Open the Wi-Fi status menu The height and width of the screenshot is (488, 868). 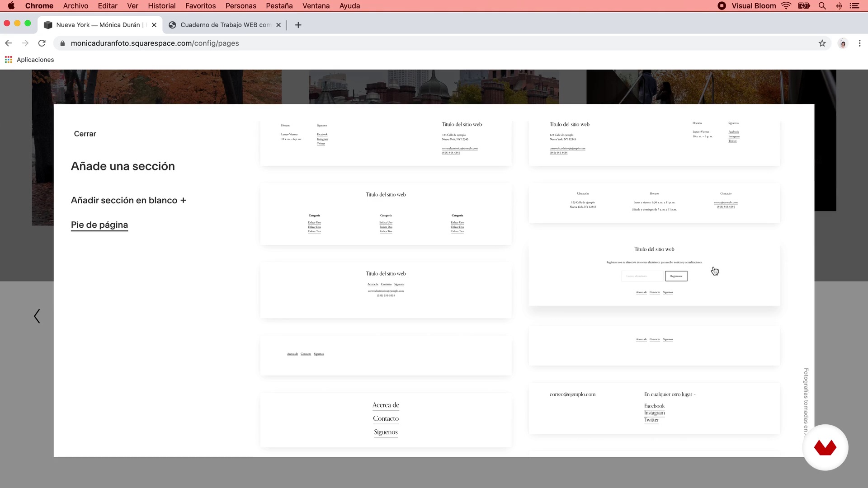[786, 6]
